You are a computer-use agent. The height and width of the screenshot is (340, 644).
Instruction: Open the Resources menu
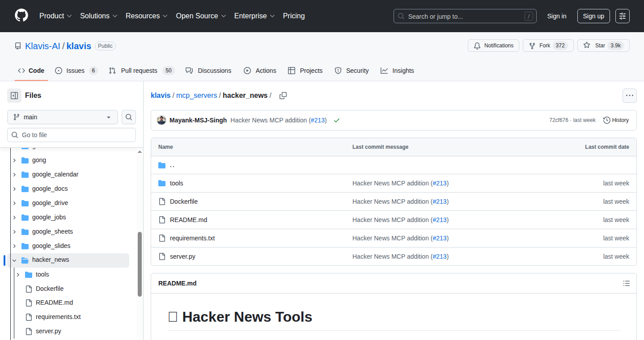click(x=146, y=16)
